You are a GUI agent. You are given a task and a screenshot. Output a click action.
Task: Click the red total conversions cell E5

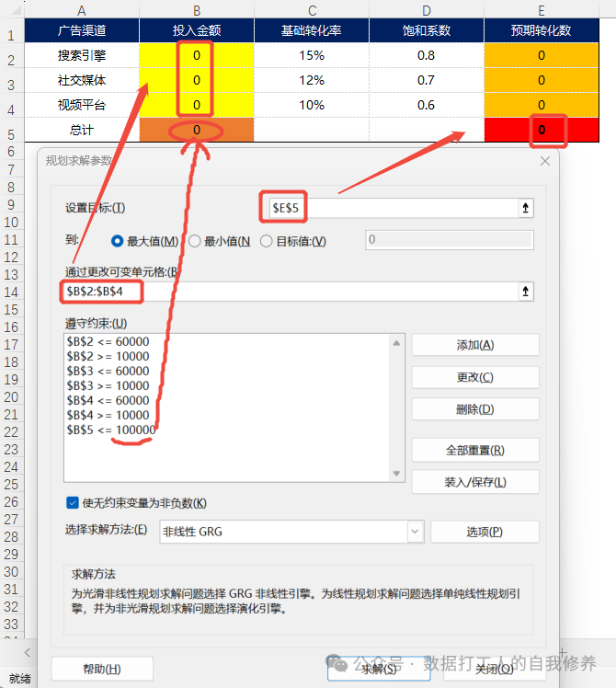(x=542, y=130)
